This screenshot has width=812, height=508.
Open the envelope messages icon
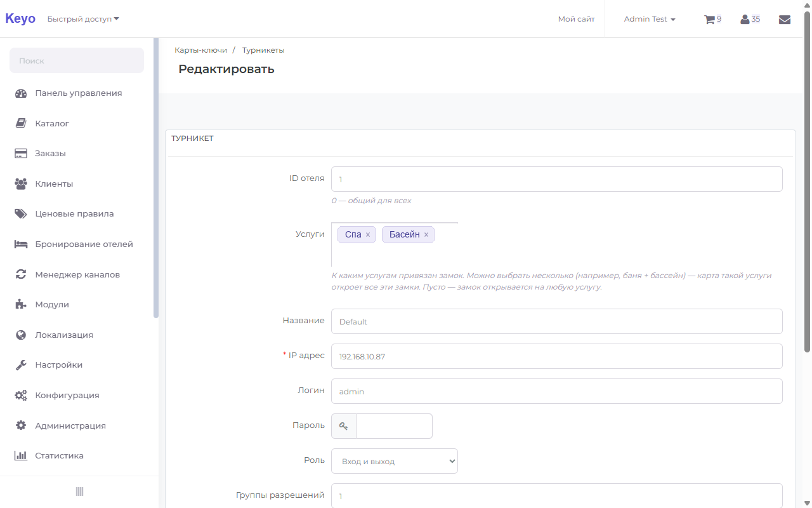pos(785,19)
